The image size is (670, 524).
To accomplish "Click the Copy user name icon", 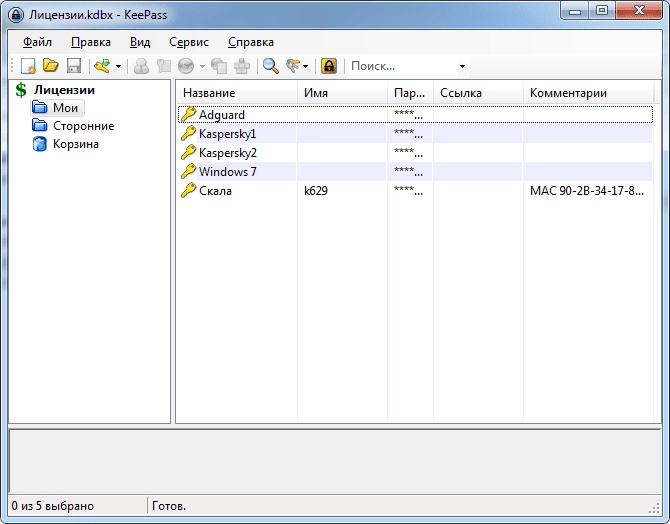I will tap(141, 66).
